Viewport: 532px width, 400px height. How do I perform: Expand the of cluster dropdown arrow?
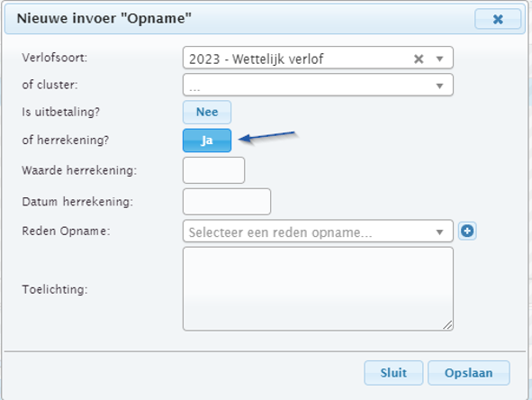pyautogui.click(x=439, y=86)
